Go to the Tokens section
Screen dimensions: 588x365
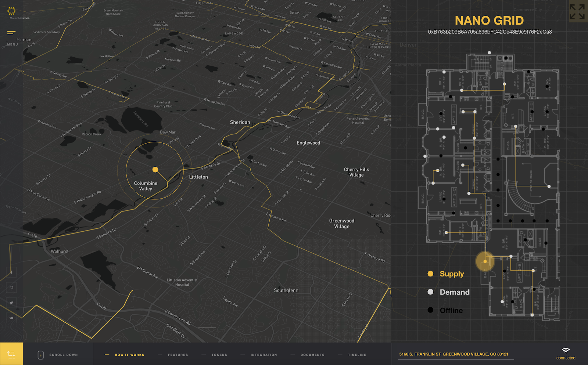219,355
